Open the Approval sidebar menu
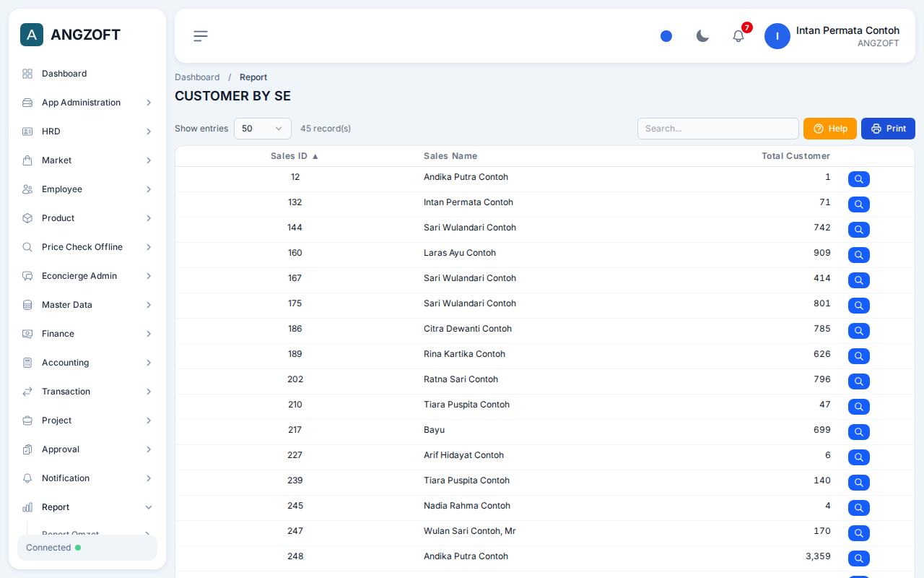Viewport: 924px width, 578px height. coord(87,449)
